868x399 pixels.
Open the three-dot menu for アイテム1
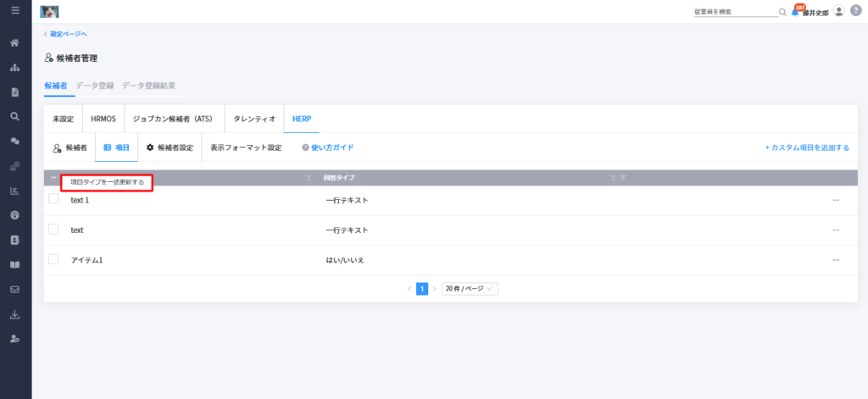(836, 260)
